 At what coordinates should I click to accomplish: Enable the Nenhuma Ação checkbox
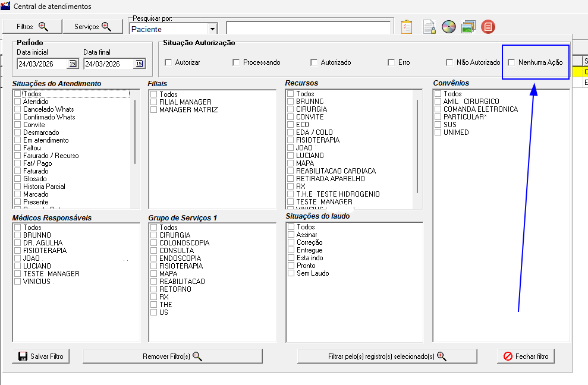[x=512, y=62]
